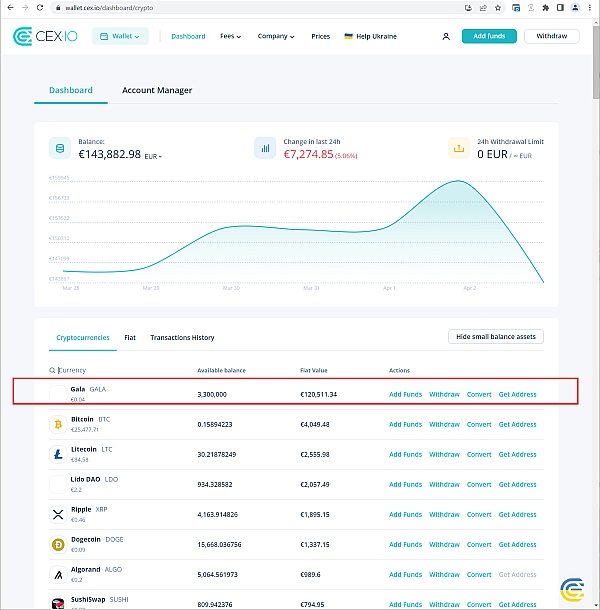Image resolution: width=600 pixels, height=610 pixels.
Task: Change balance currency EUR dropdown
Action: point(153,156)
